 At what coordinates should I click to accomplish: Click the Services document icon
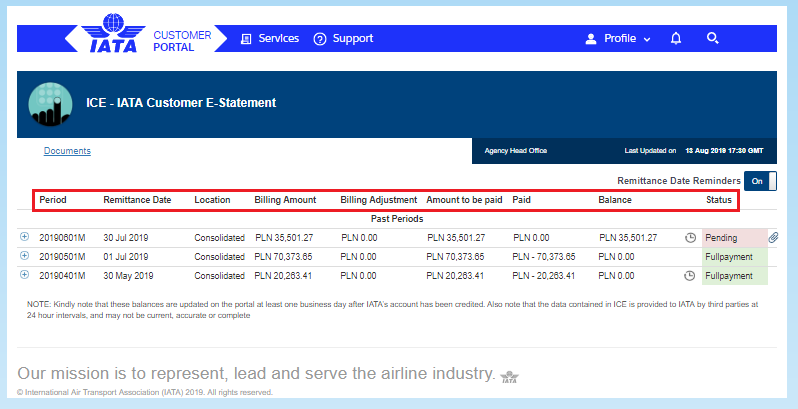point(246,39)
